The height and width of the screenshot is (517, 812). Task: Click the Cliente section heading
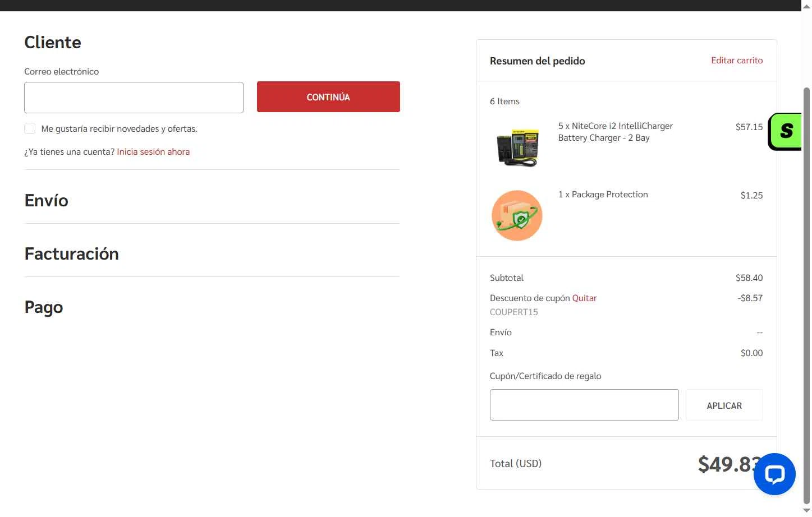[53, 42]
